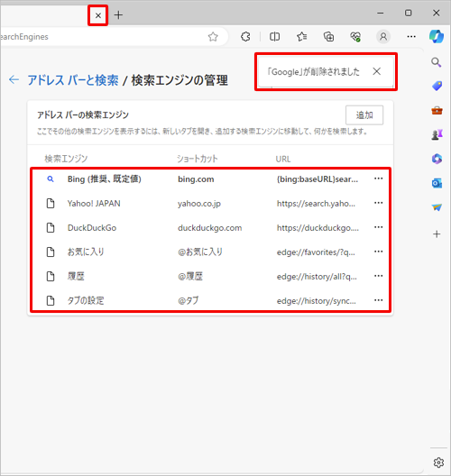Image resolution: width=451 pixels, height=476 pixels.
Task: Click the ショートカット column header
Action: (198, 159)
